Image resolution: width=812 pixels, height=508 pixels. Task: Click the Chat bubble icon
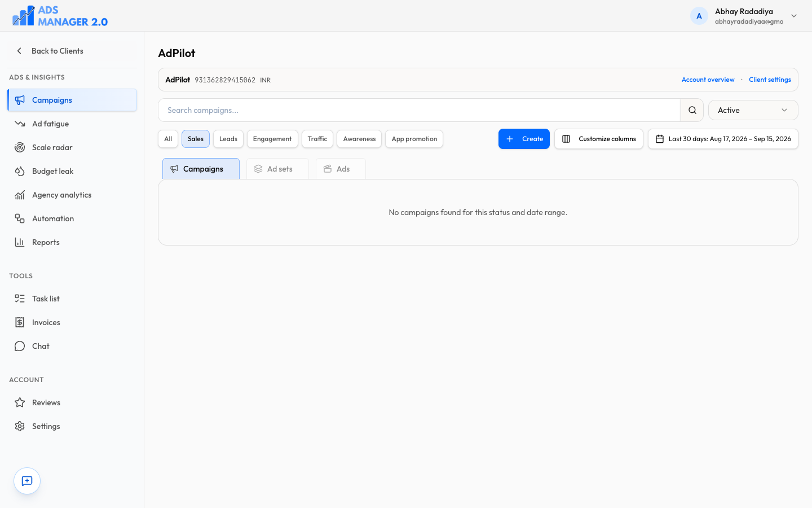point(20,346)
